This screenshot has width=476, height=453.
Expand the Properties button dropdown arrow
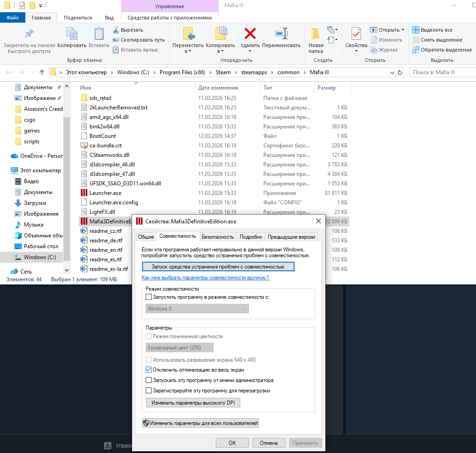(x=356, y=51)
